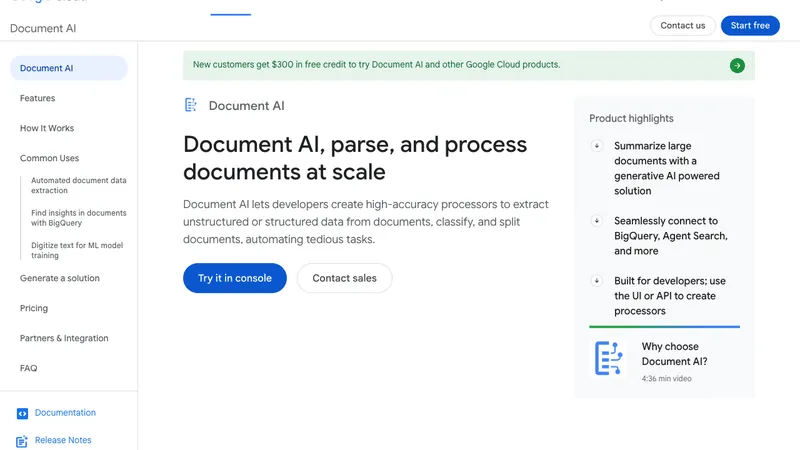Jump to the FAQ section
Viewport: 800px width, 450px height.
pyautogui.click(x=29, y=368)
